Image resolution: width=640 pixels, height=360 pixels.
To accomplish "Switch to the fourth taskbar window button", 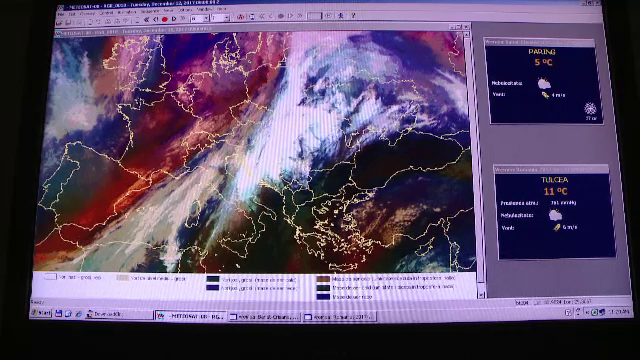I will [340, 317].
